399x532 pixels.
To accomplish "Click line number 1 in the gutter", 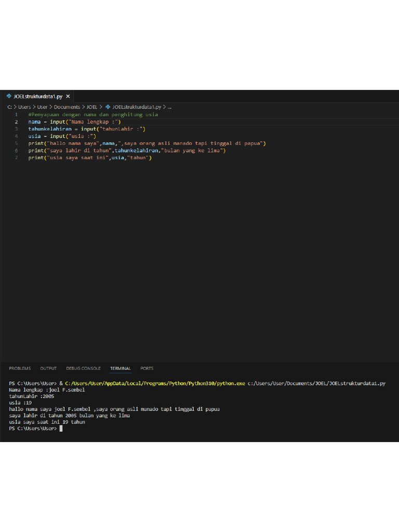I will tap(16, 114).
